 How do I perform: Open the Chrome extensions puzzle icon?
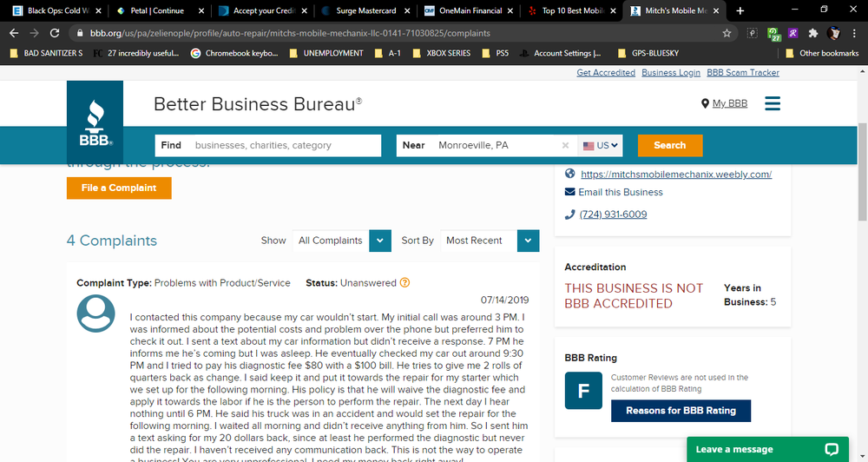[813, 33]
